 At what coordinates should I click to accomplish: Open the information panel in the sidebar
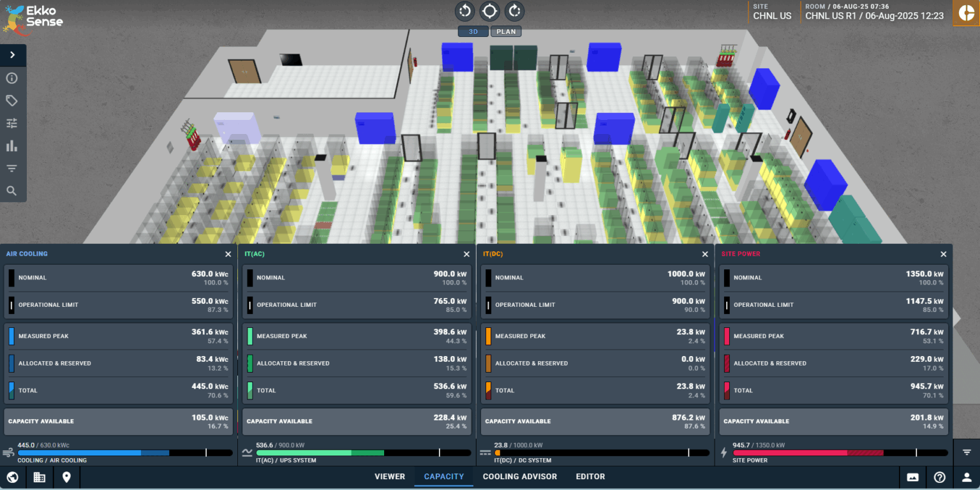(x=13, y=78)
